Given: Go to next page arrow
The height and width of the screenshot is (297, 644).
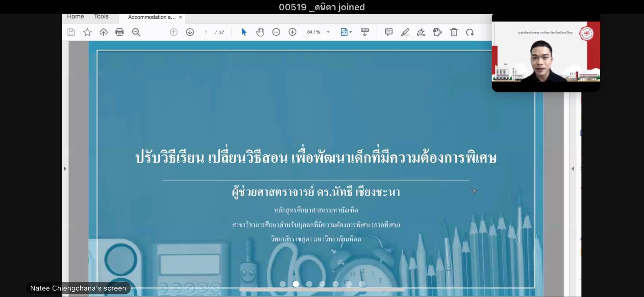Looking at the screenshot, I should [190, 32].
